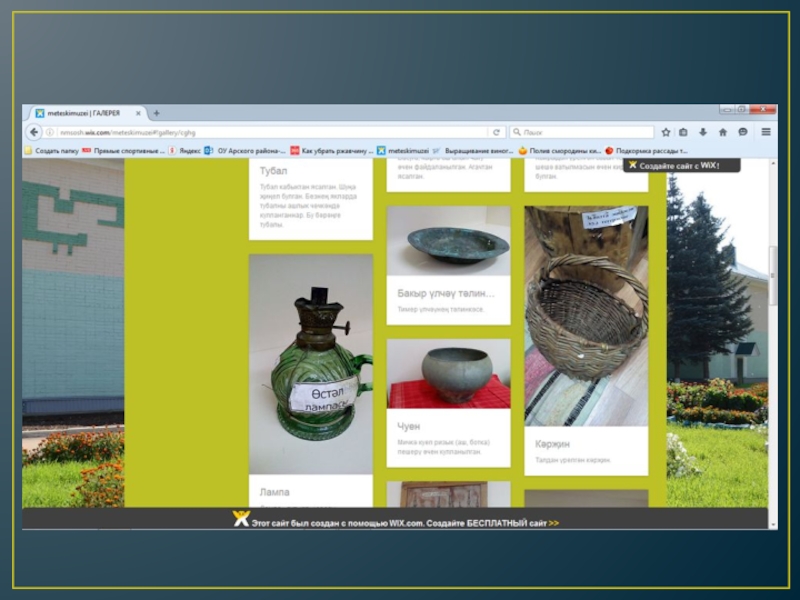Click the Чуен card title

point(409,426)
